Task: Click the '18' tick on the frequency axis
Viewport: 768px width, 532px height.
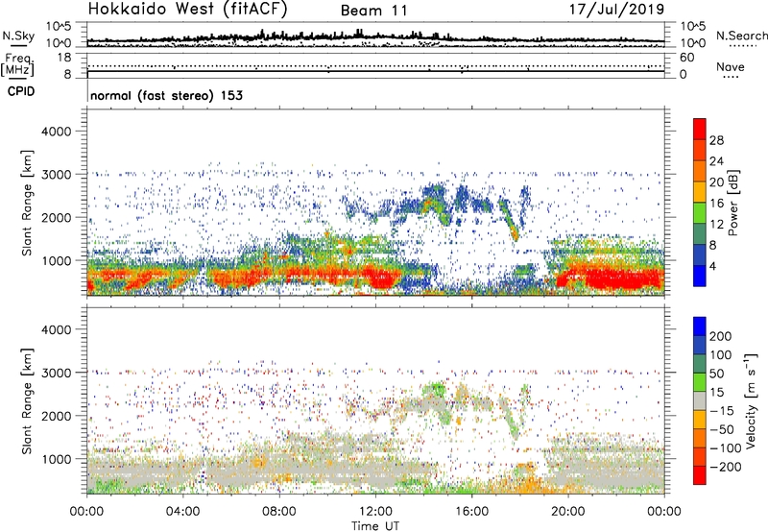Action: [x=64, y=58]
